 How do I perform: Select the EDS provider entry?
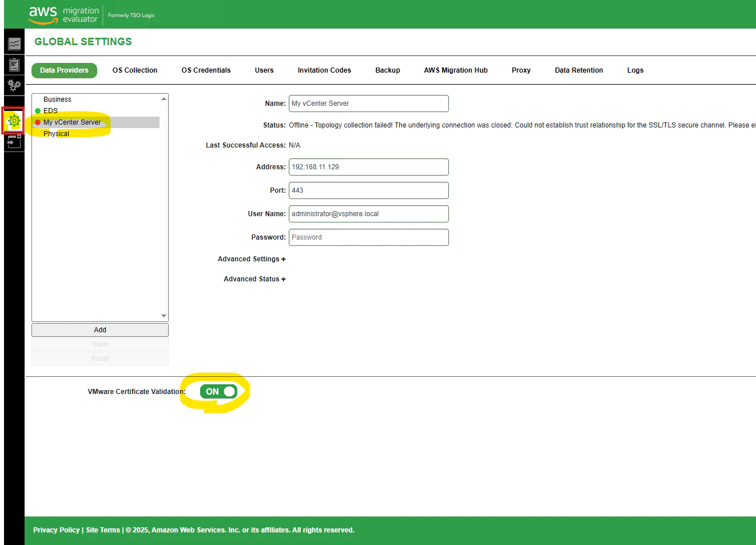click(x=96, y=111)
